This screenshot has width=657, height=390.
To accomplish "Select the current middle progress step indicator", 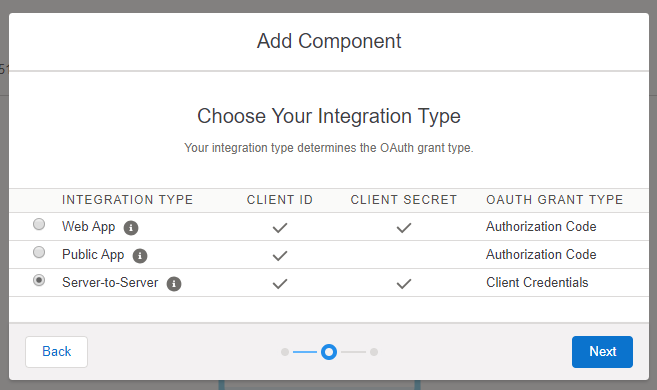I will click(329, 352).
